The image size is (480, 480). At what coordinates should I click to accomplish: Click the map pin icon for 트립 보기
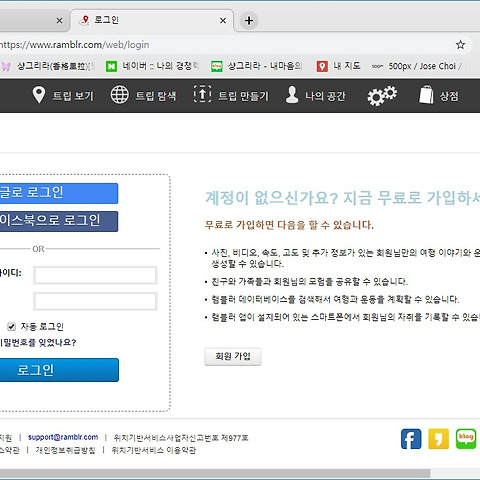[39, 95]
